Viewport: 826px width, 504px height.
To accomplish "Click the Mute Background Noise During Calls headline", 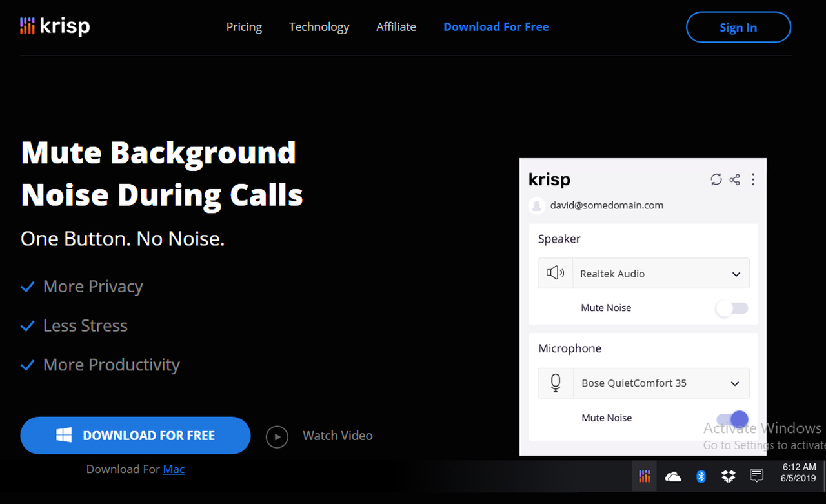I will 162,174.
